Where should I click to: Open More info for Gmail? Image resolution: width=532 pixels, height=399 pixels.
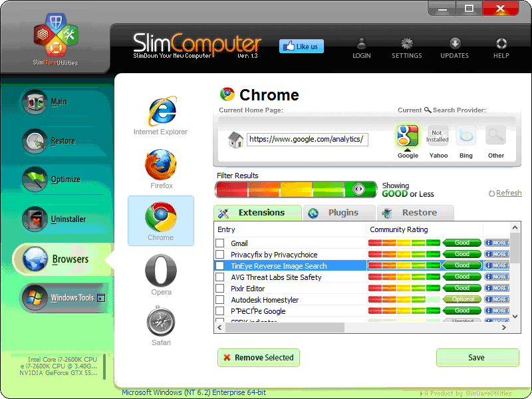pyautogui.click(x=497, y=243)
